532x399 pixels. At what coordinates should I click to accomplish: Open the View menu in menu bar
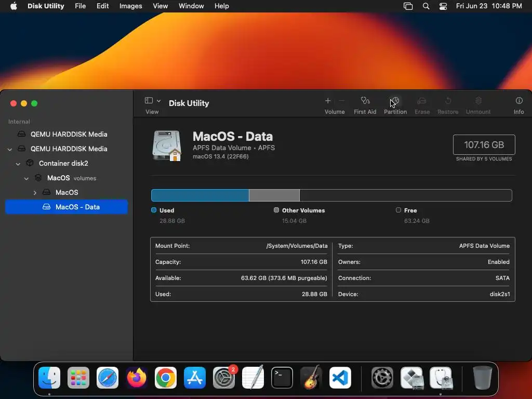160,6
